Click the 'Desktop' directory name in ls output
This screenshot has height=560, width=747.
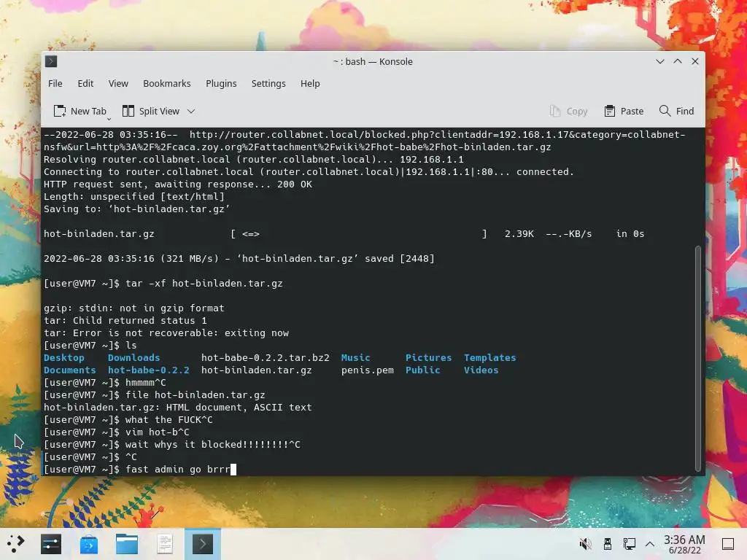tap(64, 357)
